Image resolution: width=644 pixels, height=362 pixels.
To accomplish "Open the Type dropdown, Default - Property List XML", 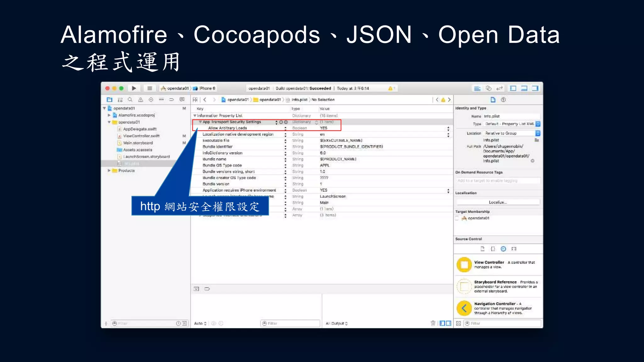I will click(512, 124).
